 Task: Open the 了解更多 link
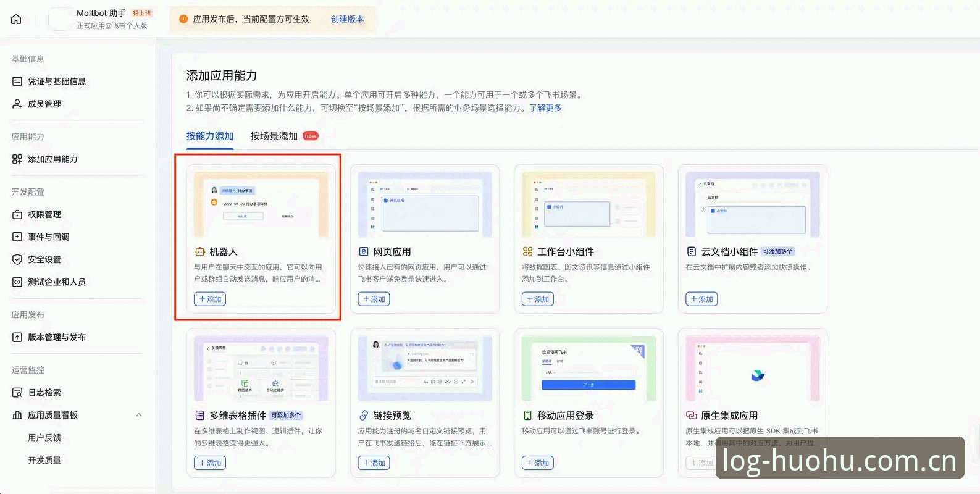pyautogui.click(x=545, y=107)
